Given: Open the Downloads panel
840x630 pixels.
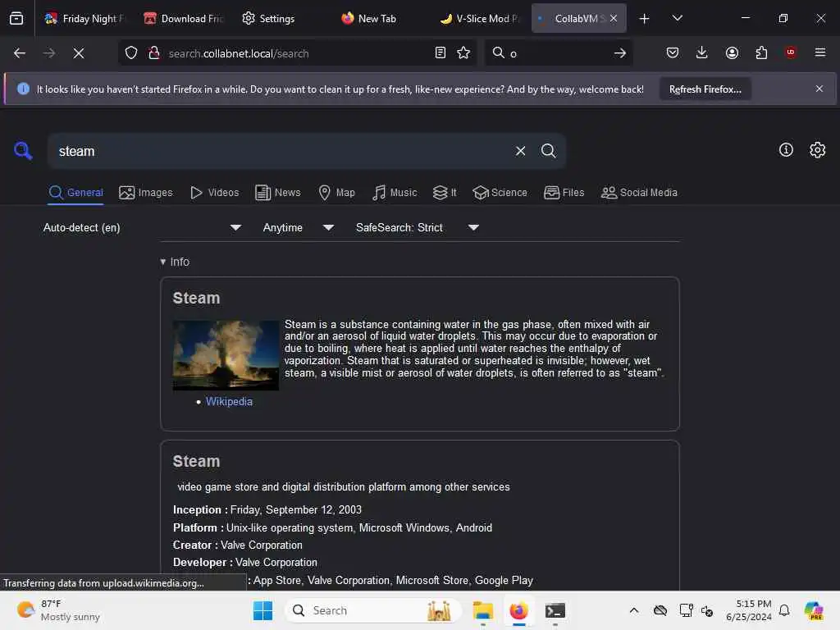Looking at the screenshot, I should tap(702, 52).
